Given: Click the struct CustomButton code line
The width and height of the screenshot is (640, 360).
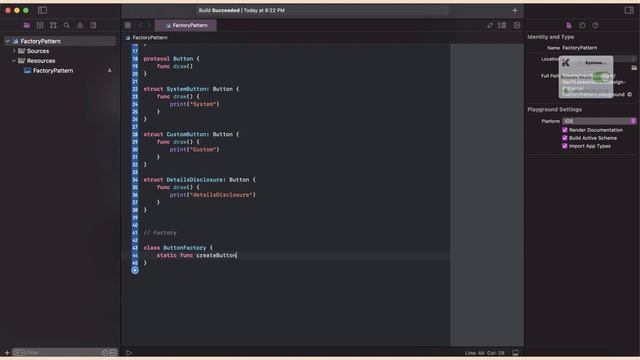Looking at the screenshot, I should (x=191, y=134).
